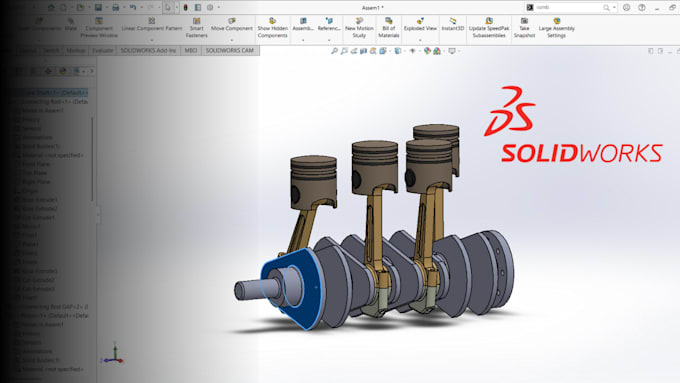
Task: Click Zoom to Fit in view toolbar
Action: (x=334, y=51)
